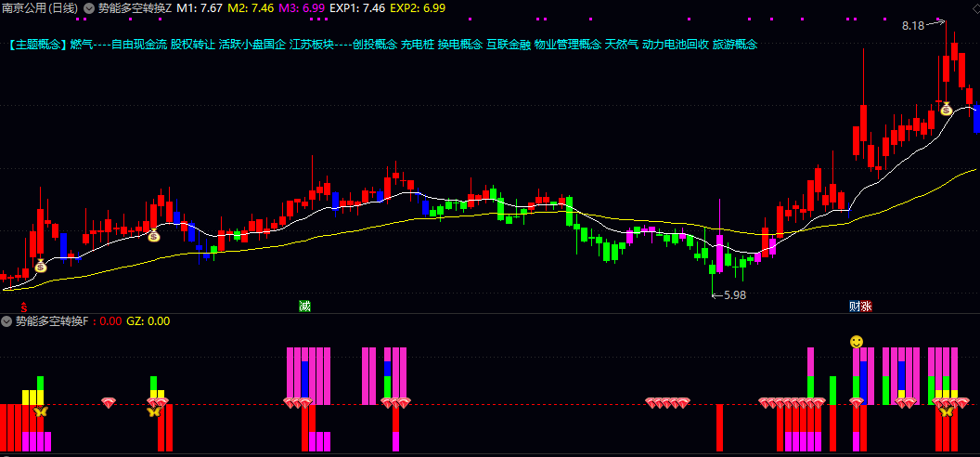
Task: Click the EXP1: 7.46 value
Action: (357, 8)
